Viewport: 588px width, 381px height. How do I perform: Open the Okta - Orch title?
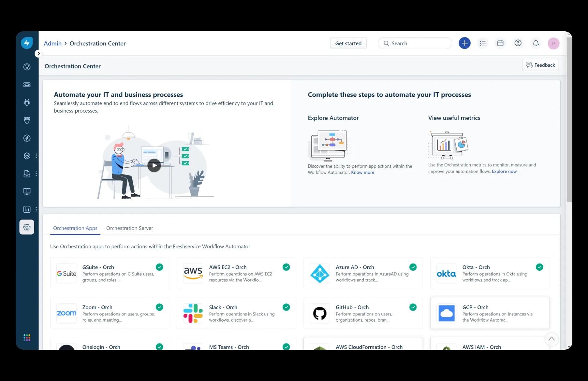tap(476, 267)
